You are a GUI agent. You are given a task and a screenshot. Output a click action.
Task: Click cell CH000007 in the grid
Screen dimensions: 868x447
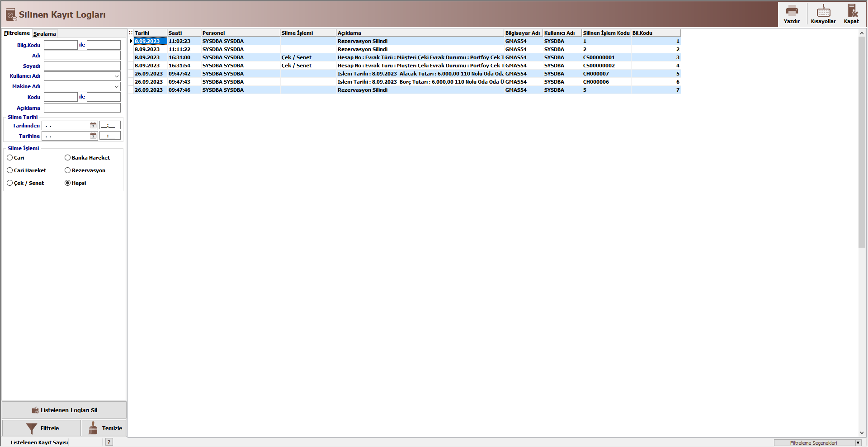click(x=606, y=74)
